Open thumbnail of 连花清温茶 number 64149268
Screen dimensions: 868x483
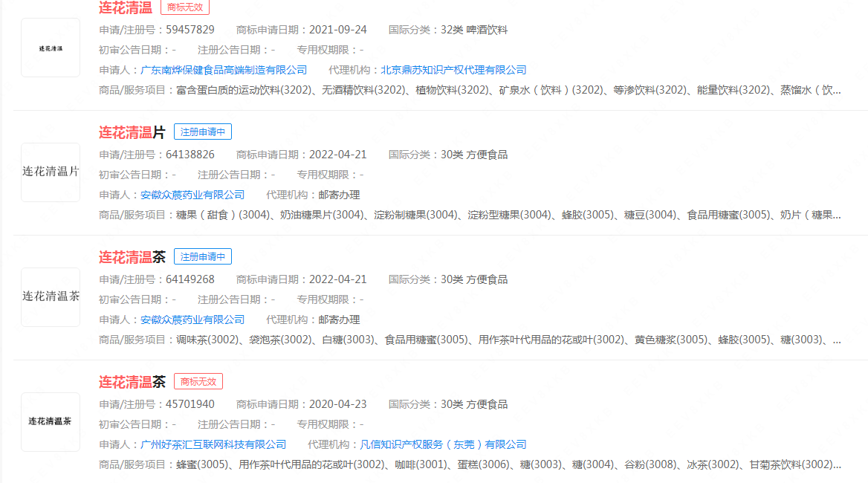coord(51,297)
